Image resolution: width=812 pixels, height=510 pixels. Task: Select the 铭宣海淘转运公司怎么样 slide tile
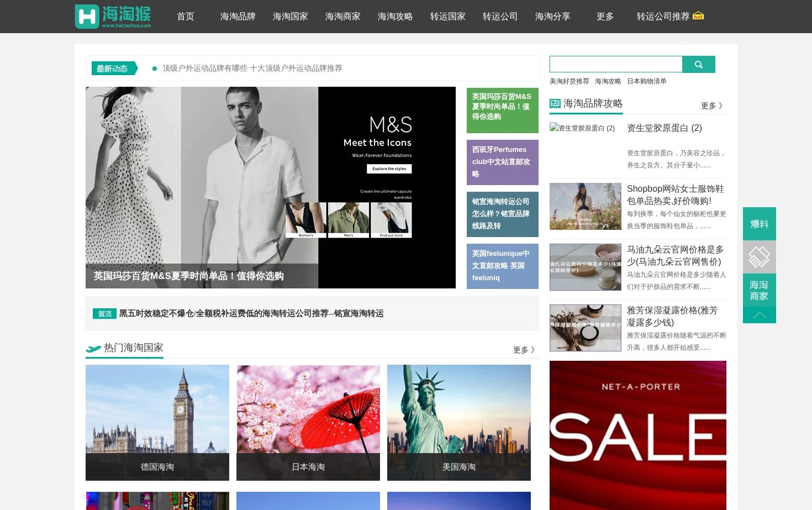pyautogui.click(x=503, y=214)
